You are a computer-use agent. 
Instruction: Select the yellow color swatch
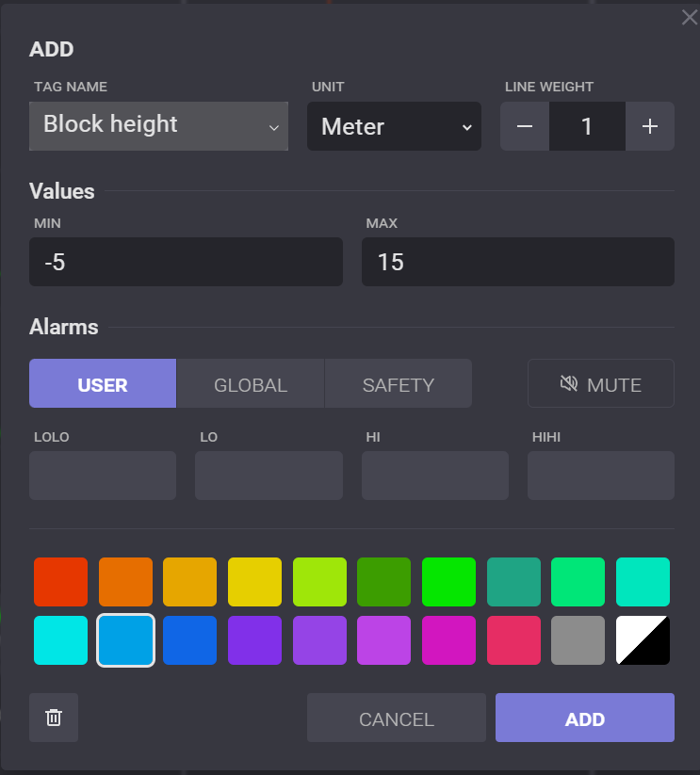254,582
